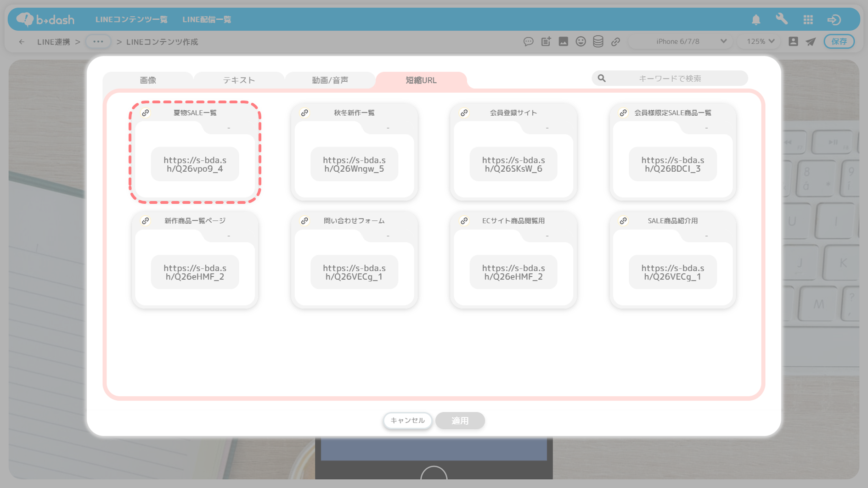The image size is (868, 488).
Task: Click the emoji smiley icon
Action: pyautogui.click(x=581, y=42)
